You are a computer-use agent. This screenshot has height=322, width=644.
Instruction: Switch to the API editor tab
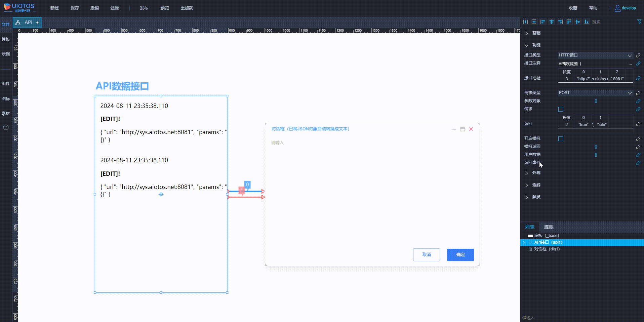pyautogui.click(x=27, y=23)
